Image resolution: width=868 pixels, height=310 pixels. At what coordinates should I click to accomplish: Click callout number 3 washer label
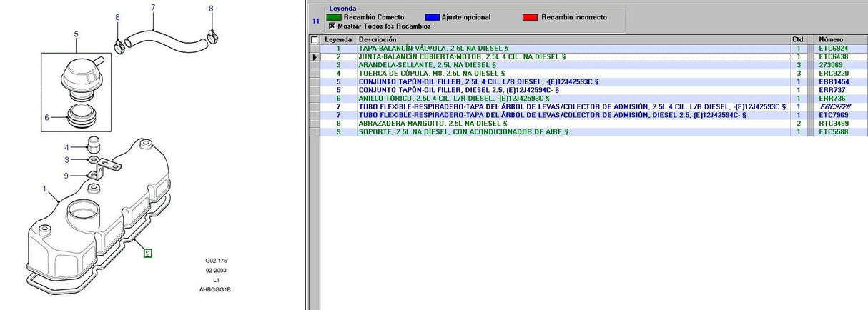click(x=66, y=160)
